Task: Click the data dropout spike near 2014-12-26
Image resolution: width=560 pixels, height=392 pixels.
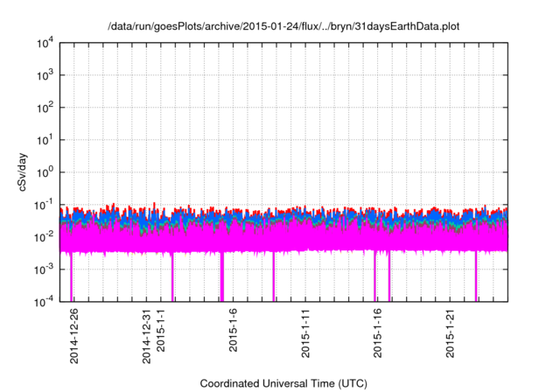Action: point(71,276)
